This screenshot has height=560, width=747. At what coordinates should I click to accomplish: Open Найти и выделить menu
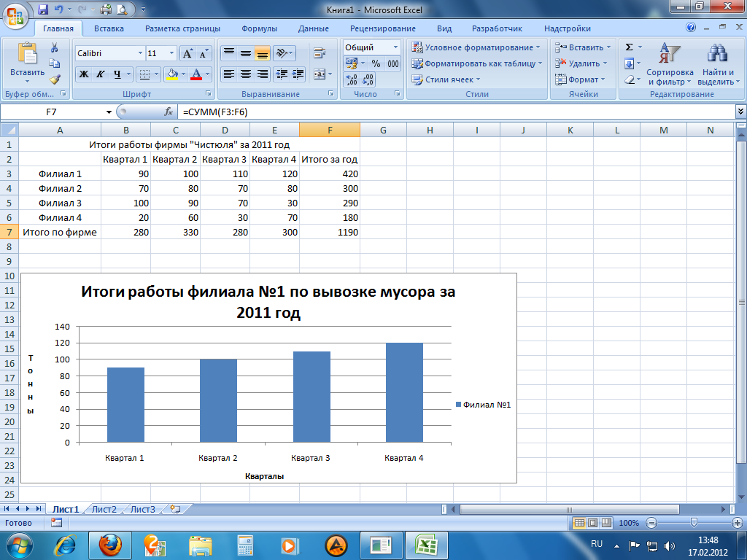[719, 63]
